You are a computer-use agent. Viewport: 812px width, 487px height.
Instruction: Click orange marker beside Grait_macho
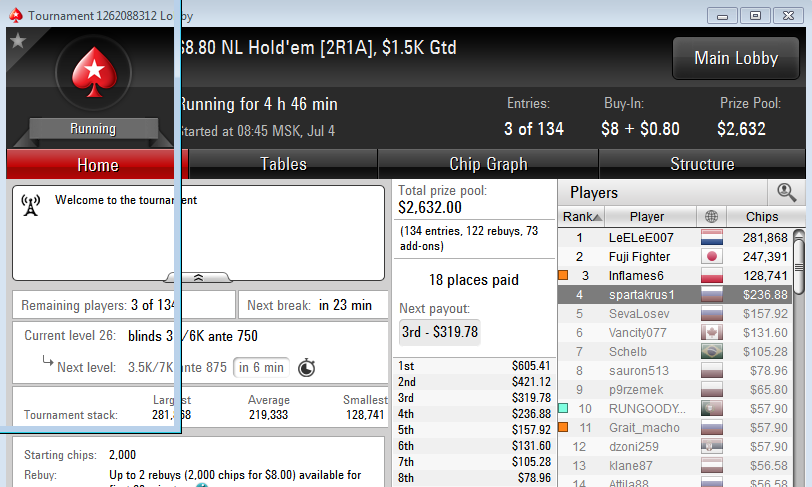pos(563,427)
